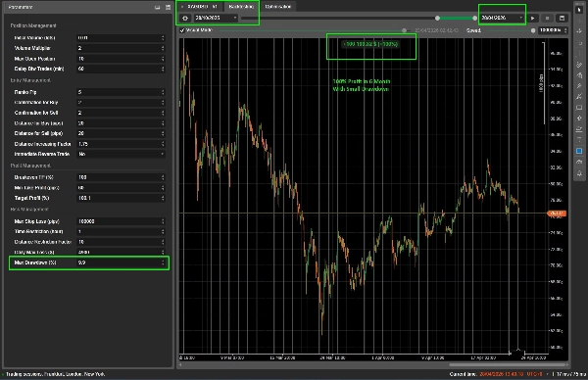Image resolution: width=588 pixels, height=380 pixels.
Task: Open Immediate Reverse Trade dropdown
Action: click(121, 154)
